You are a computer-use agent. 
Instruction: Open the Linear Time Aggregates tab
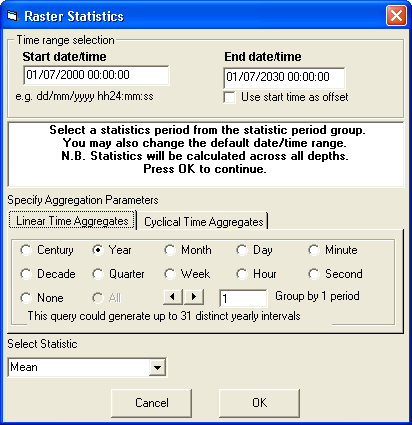click(72, 220)
